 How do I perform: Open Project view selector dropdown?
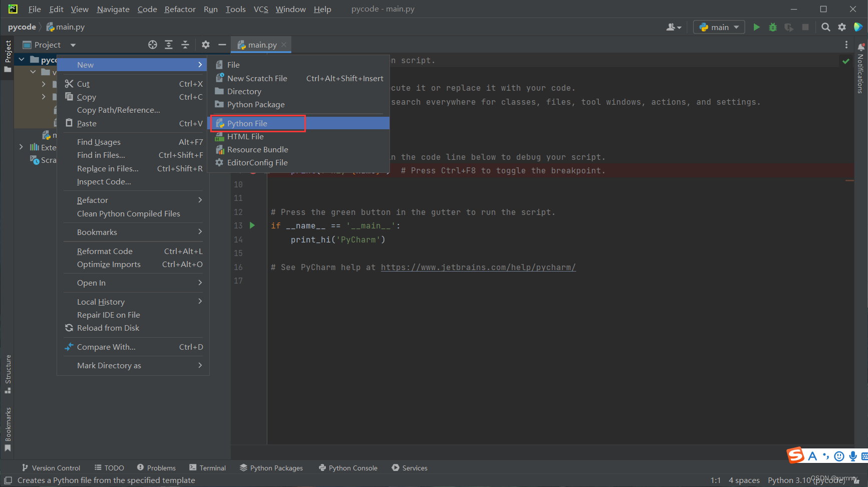click(50, 45)
